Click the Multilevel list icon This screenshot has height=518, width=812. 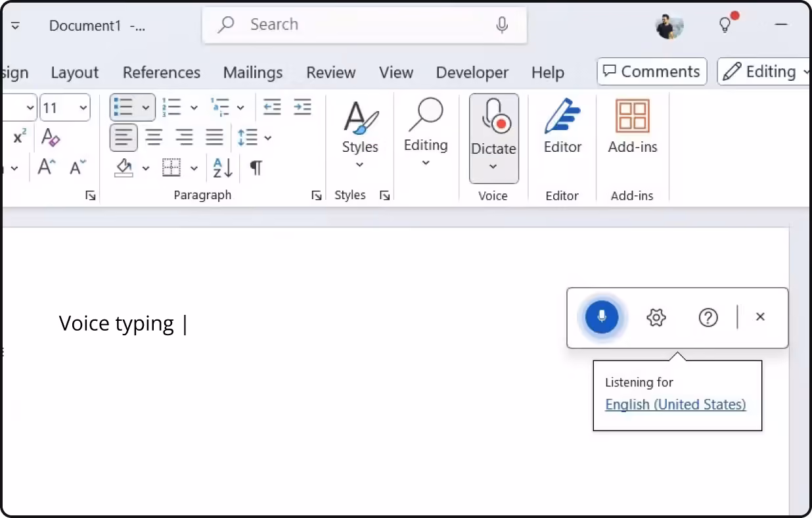point(220,107)
